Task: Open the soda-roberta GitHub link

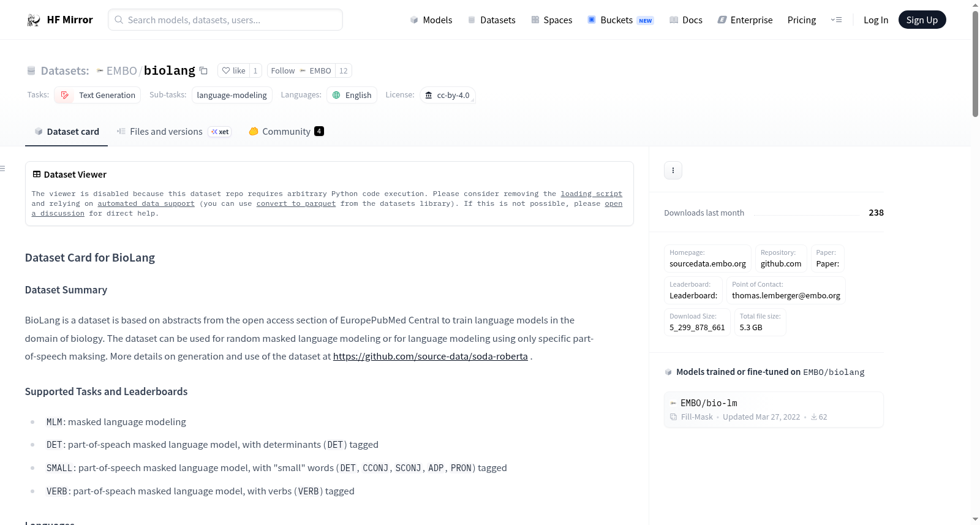Action: coord(430,357)
